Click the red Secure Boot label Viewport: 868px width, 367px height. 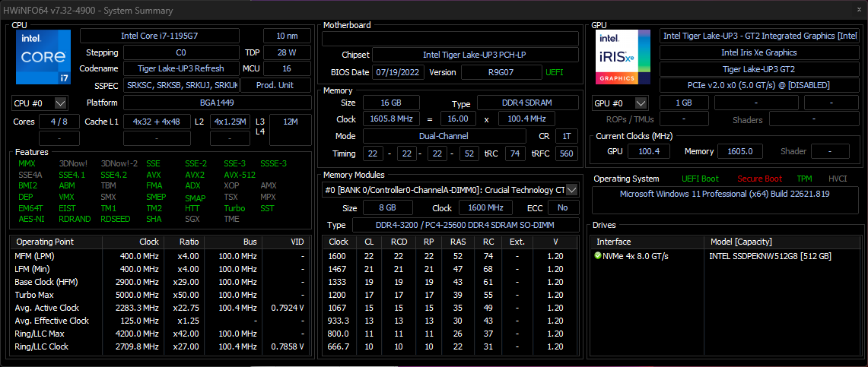coord(759,179)
